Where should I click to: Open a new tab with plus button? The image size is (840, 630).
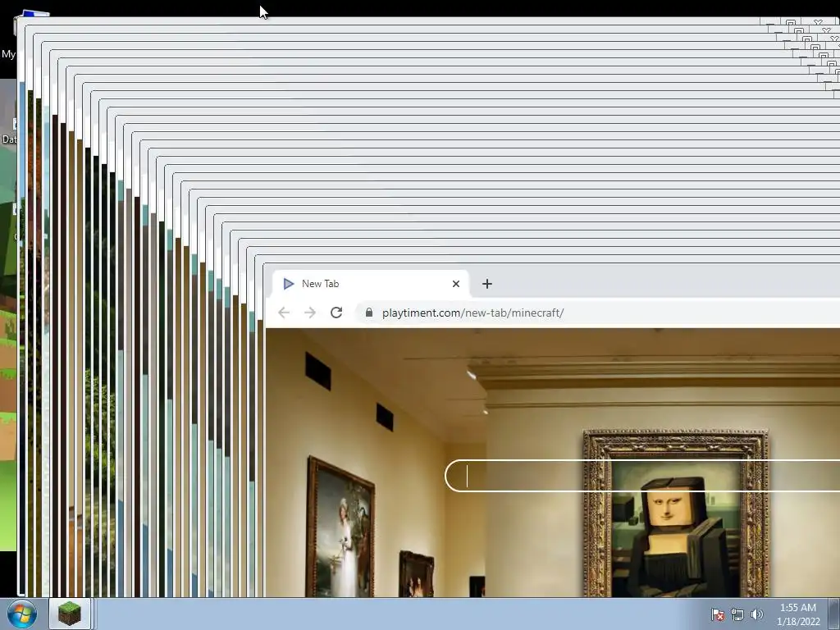tap(487, 284)
